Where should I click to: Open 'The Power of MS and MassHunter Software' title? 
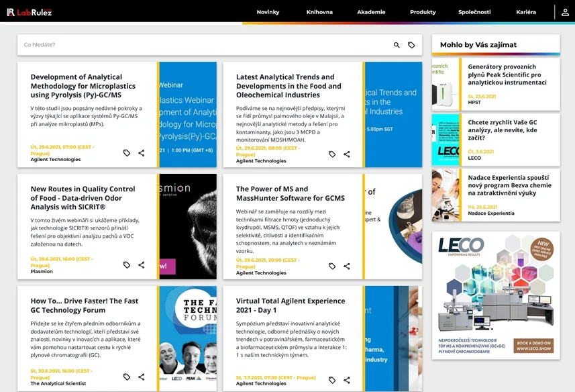click(x=291, y=193)
